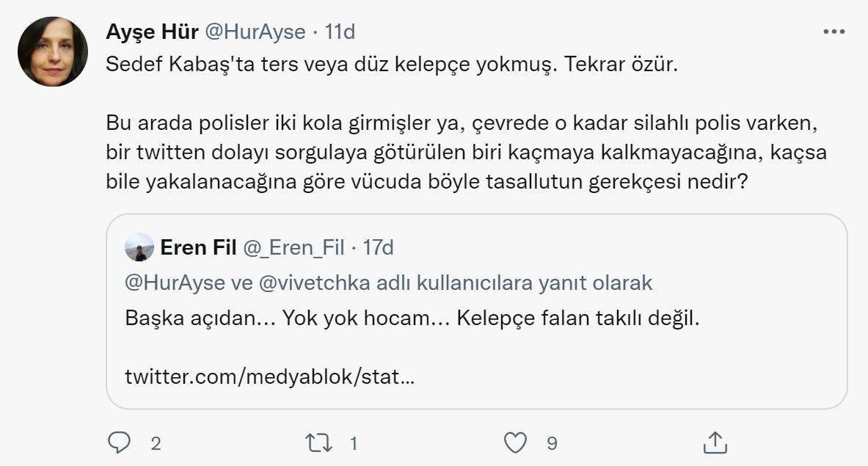Screen dimensions: 868x466
Task: Click the reply count number 2
Action: point(155,443)
